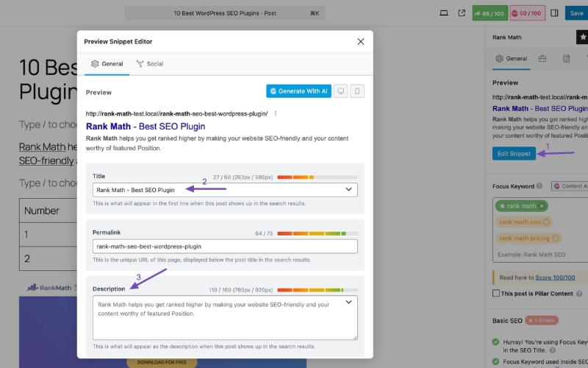Switch to mobile preview icon in snippet editor
Screen dimensions: 588x368
click(x=357, y=91)
